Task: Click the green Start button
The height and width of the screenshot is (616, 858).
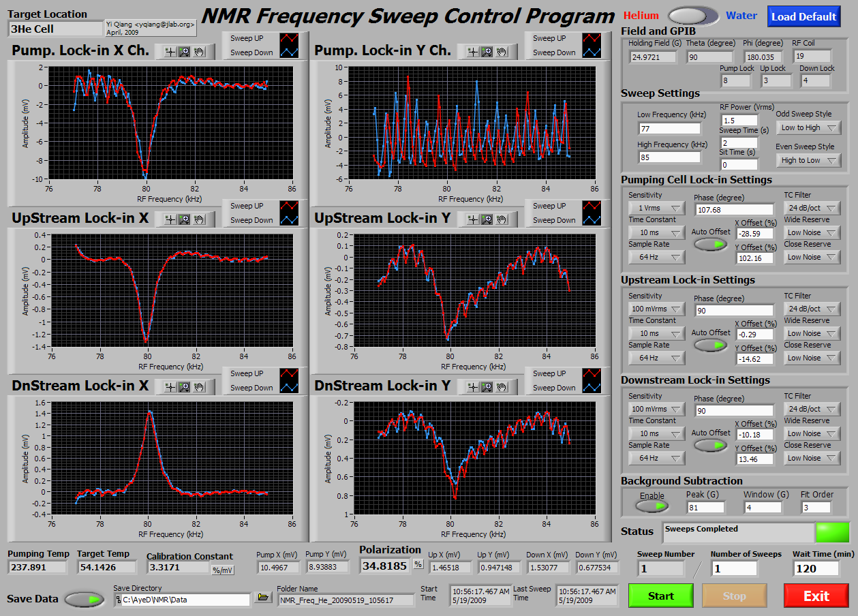Action: (x=660, y=596)
